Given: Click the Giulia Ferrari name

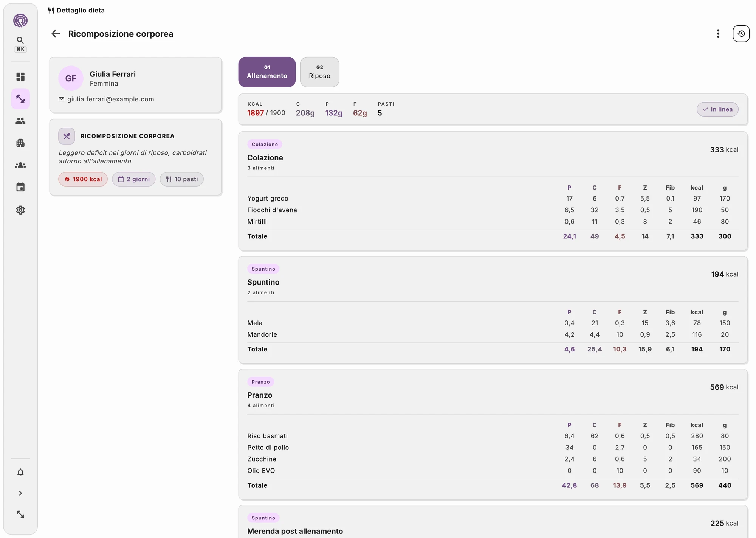Looking at the screenshot, I should coord(113,74).
